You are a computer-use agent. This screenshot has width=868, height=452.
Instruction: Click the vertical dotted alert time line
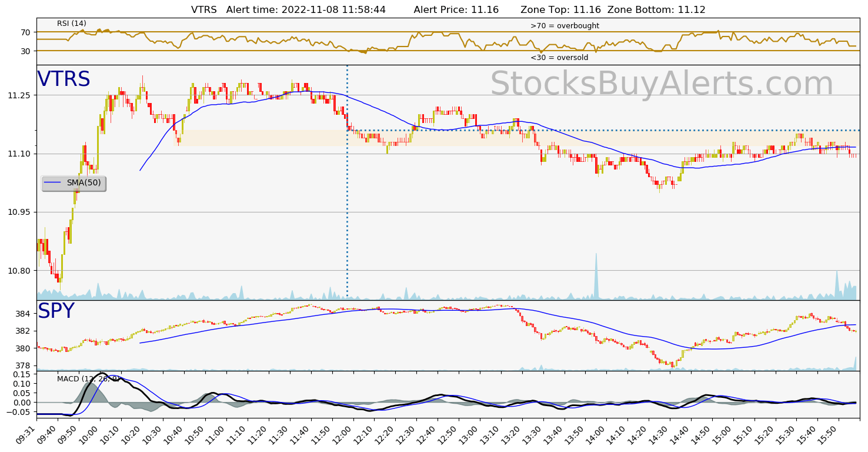pyautogui.click(x=347, y=181)
